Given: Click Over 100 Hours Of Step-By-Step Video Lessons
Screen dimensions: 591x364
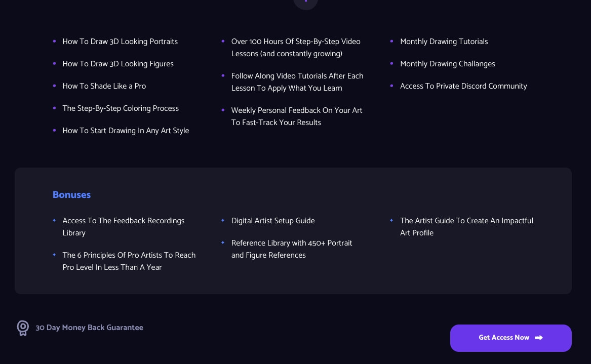Looking at the screenshot, I should 296,48.
